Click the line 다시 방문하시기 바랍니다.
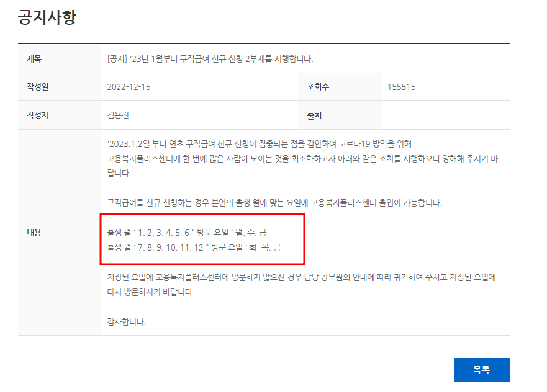 point(150,292)
